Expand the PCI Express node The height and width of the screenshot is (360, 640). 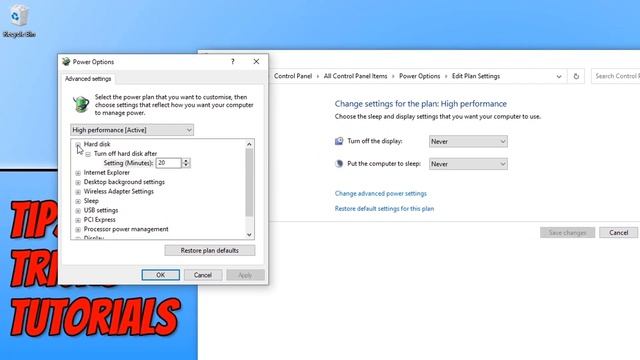(78, 220)
